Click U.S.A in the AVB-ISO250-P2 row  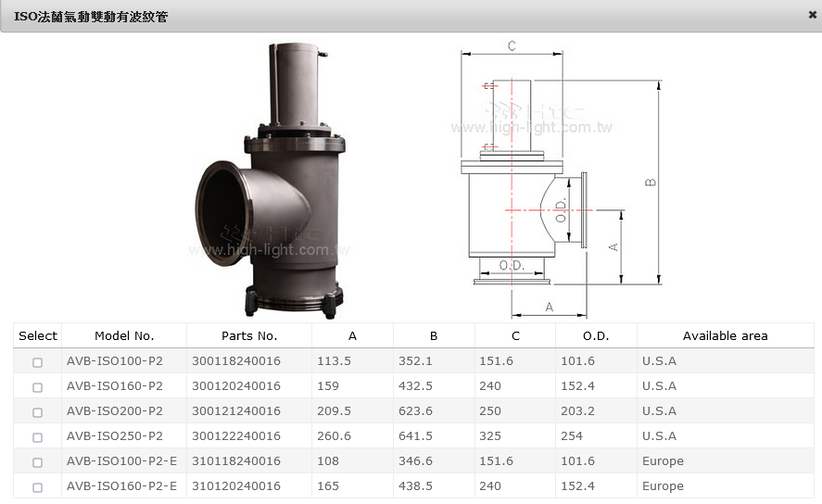[659, 435]
